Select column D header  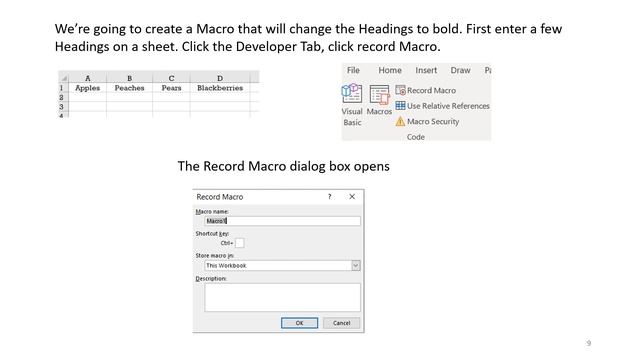(220, 78)
